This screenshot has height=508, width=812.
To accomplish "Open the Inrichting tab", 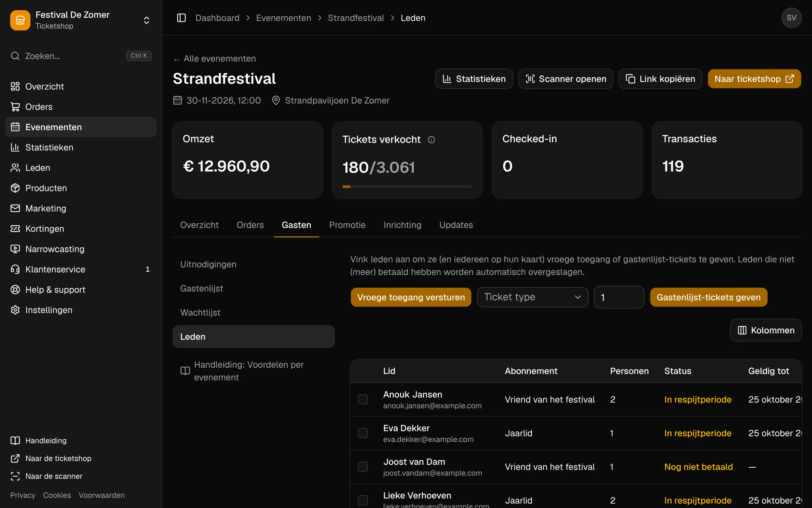I will point(402,225).
